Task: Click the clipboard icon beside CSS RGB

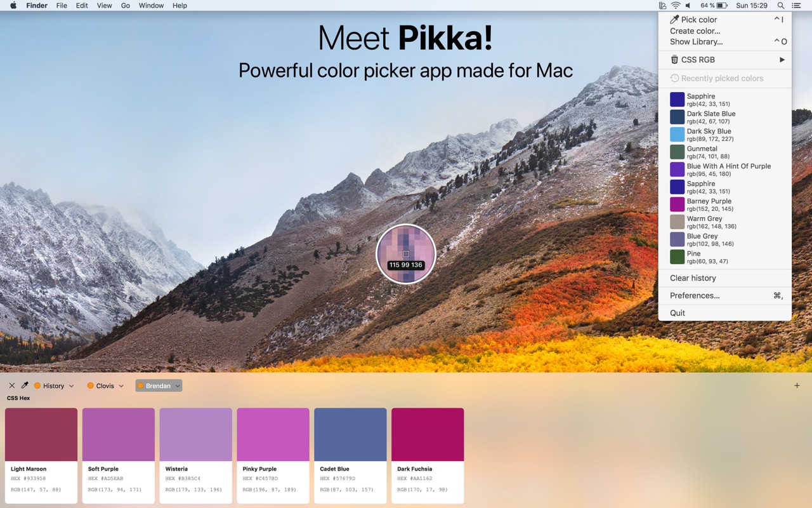Action: [674, 60]
